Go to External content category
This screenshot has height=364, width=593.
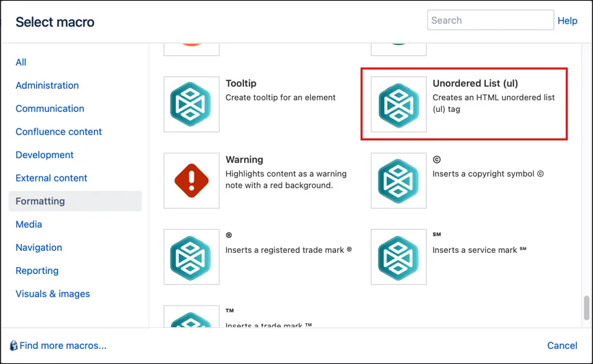pyautogui.click(x=51, y=178)
